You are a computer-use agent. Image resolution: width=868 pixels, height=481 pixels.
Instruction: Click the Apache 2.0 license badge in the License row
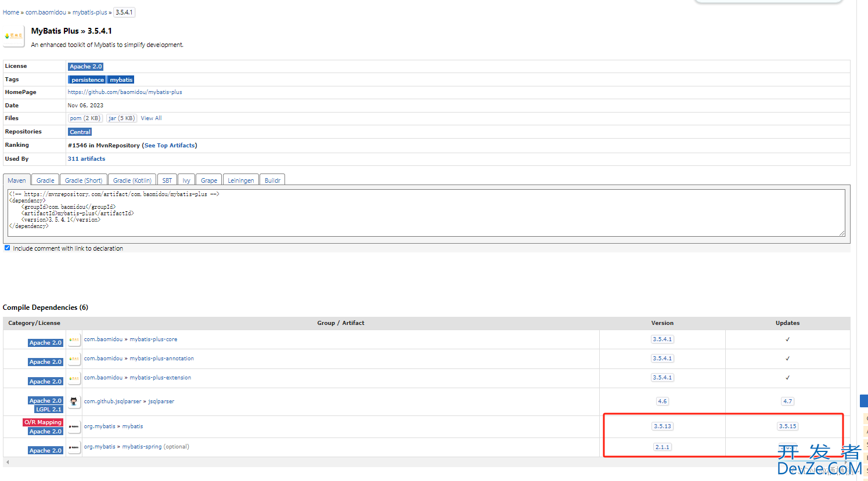(x=86, y=67)
